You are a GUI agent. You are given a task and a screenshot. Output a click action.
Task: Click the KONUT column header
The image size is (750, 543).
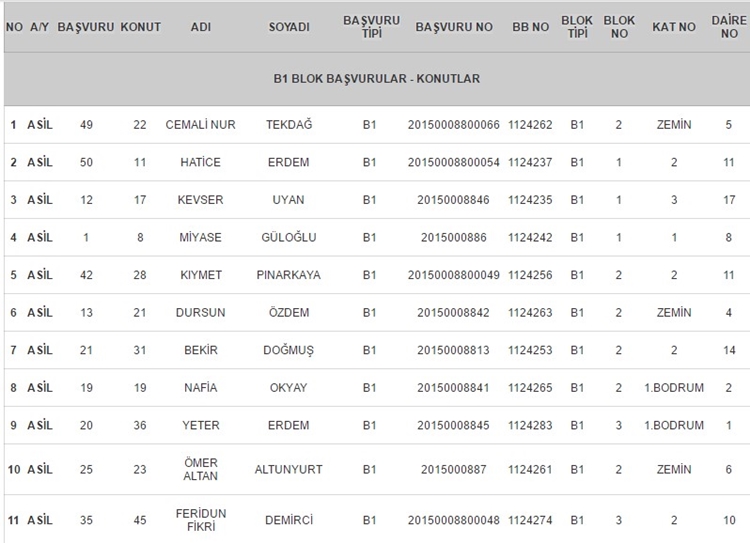(140, 26)
